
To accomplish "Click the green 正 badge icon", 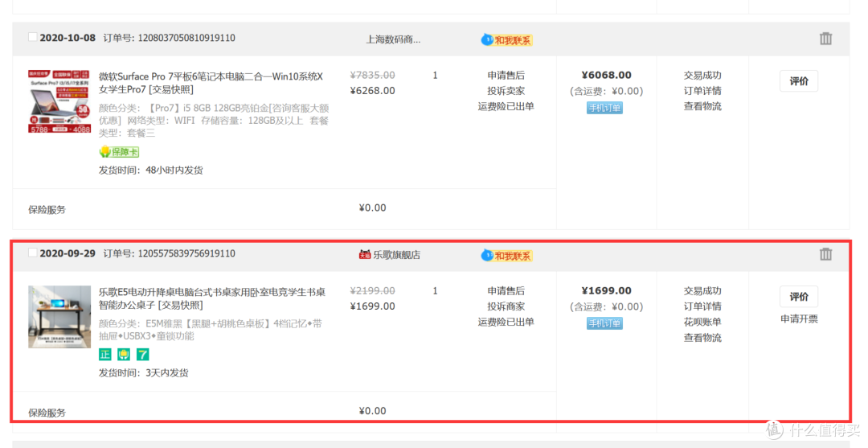I will click(x=105, y=355).
